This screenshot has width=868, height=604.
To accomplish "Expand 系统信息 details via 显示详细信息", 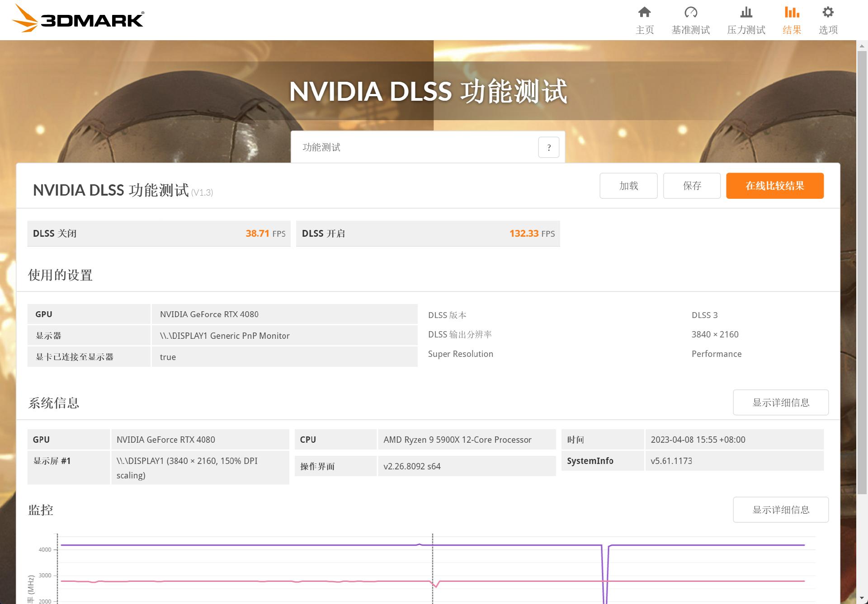I will tap(781, 402).
